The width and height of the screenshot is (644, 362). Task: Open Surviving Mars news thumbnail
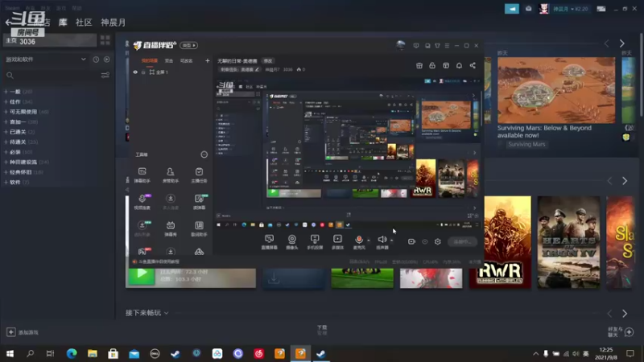pyautogui.click(x=556, y=90)
